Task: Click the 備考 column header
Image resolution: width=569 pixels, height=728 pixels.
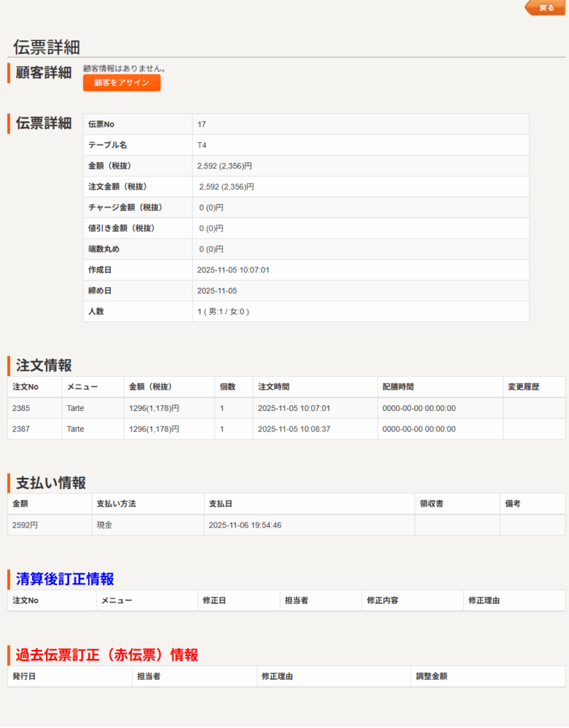Action: pos(513,503)
